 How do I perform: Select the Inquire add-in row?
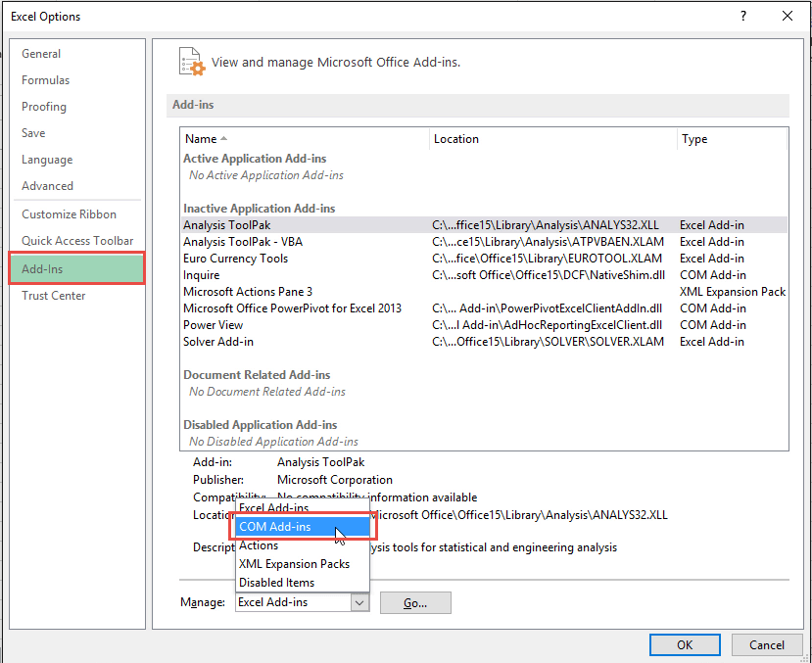tap(484, 275)
